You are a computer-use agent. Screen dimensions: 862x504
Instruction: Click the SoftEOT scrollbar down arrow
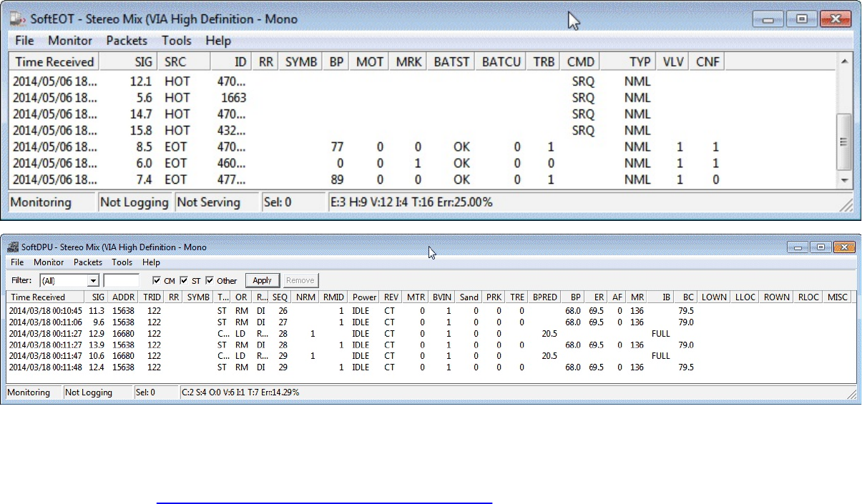coord(845,180)
